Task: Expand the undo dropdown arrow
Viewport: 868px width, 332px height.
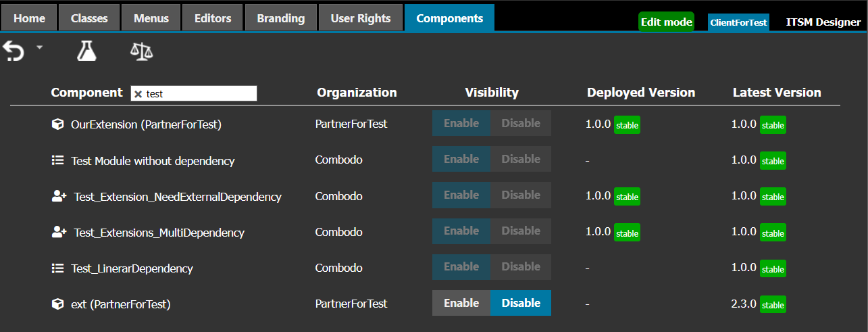Action: tap(39, 47)
